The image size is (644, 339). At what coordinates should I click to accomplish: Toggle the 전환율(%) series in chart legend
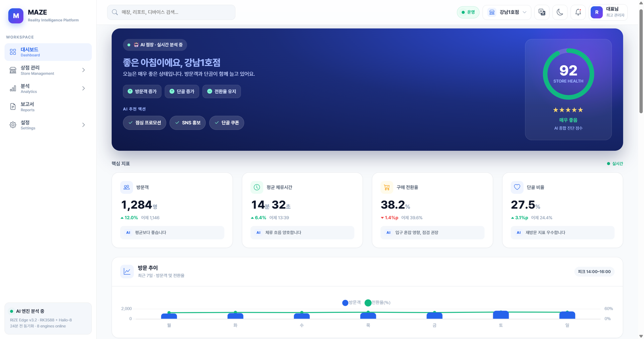[378, 303]
